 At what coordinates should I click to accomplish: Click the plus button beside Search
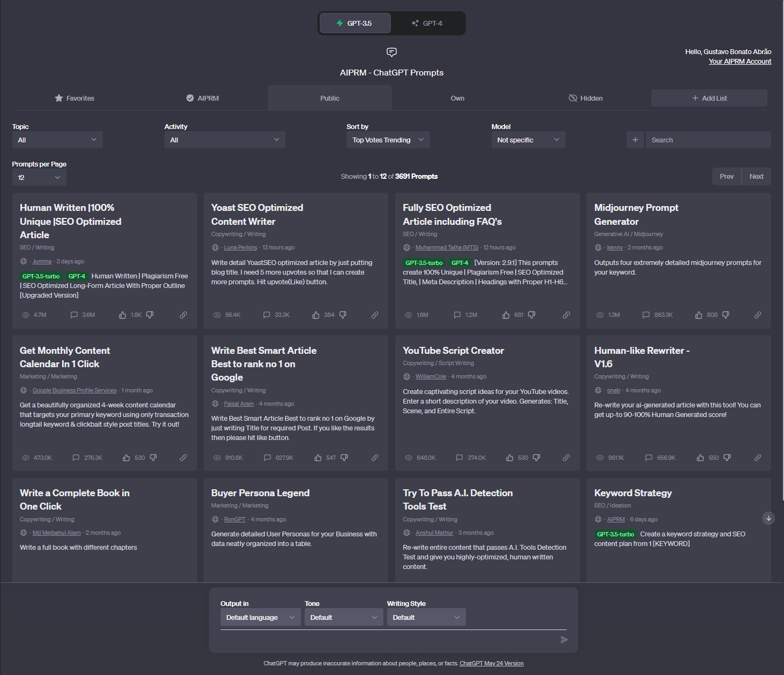point(635,140)
